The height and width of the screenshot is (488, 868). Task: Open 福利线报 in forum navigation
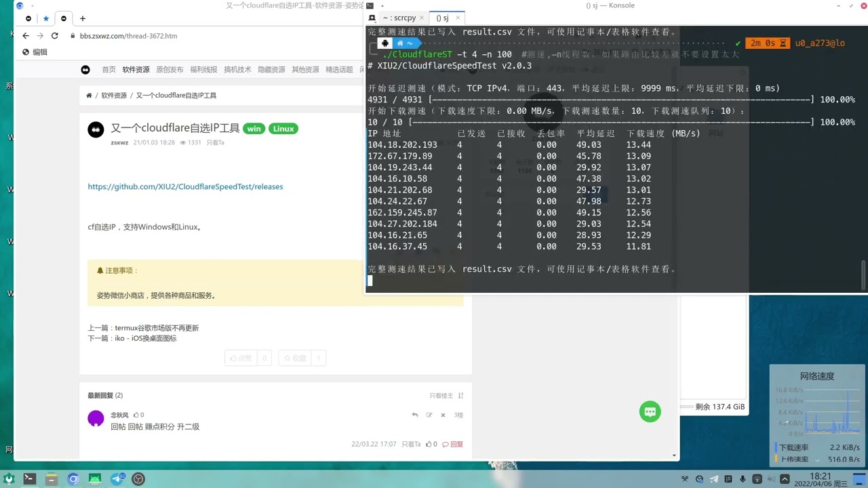(x=203, y=70)
